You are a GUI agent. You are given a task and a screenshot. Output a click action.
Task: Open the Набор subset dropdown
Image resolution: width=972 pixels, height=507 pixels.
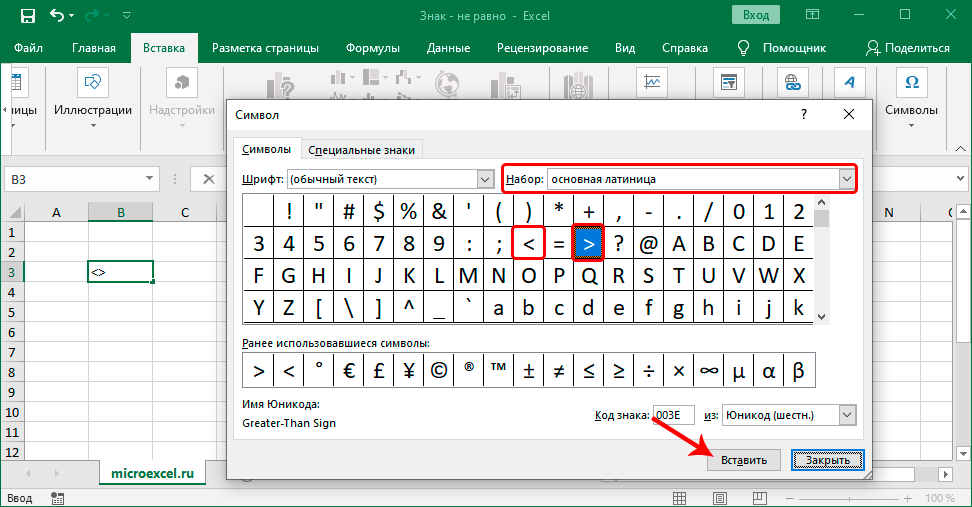tap(847, 179)
